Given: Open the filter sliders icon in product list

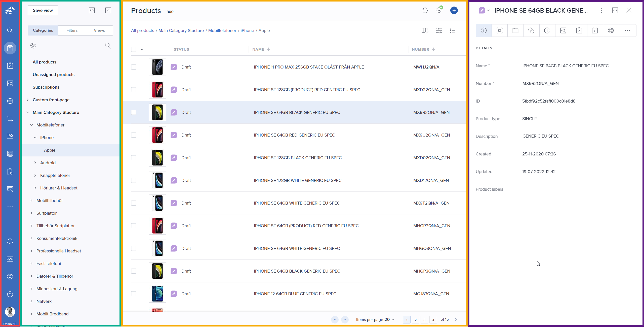Looking at the screenshot, I should (439, 30).
